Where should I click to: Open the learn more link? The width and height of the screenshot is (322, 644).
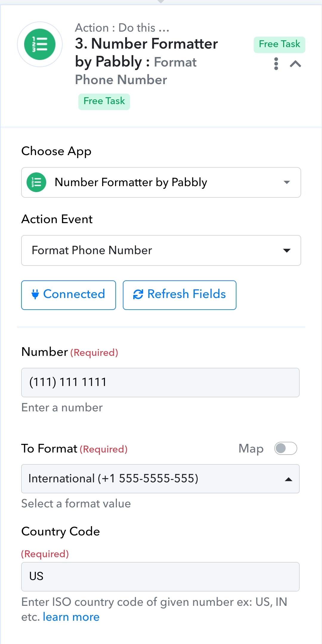pos(71,617)
